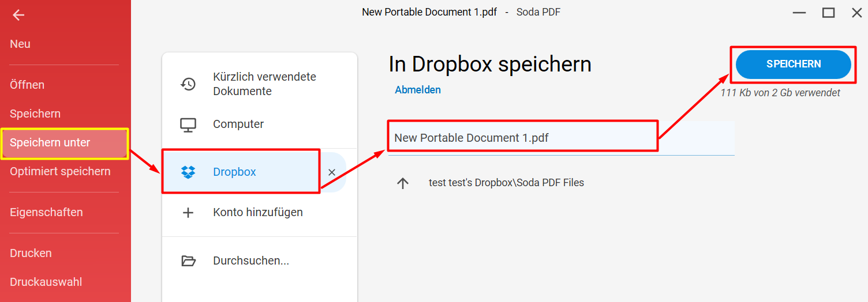Select the Computer monitor icon
This screenshot has width=868, height=302.
coord(188,124)
